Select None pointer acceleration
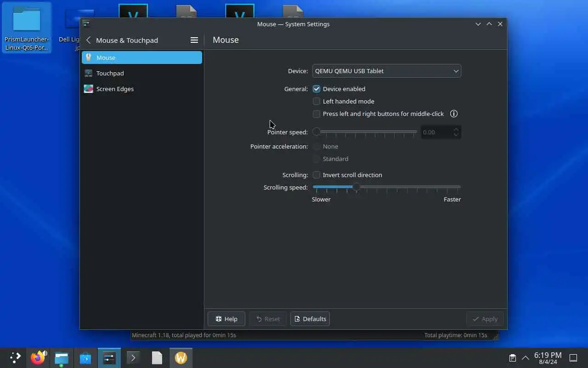Screen dimensions: 588x368 point(317,146)
